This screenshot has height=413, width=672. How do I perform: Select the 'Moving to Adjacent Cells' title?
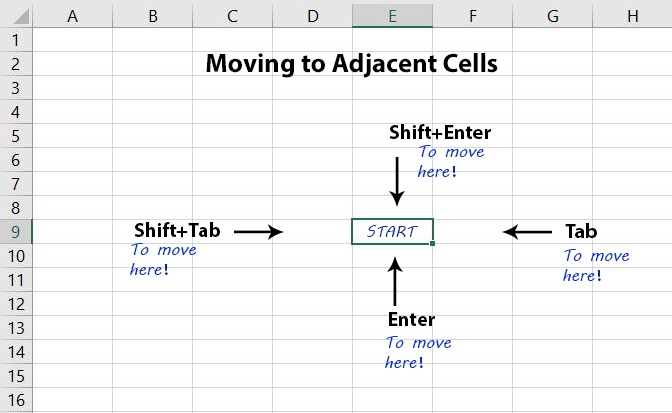coord(351,64)
